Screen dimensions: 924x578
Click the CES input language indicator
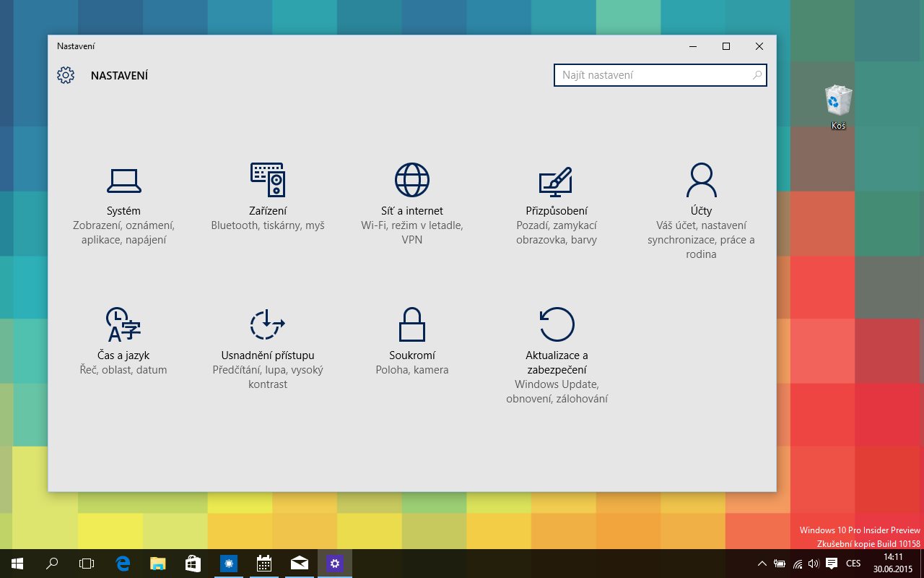[x=853, y=564]
